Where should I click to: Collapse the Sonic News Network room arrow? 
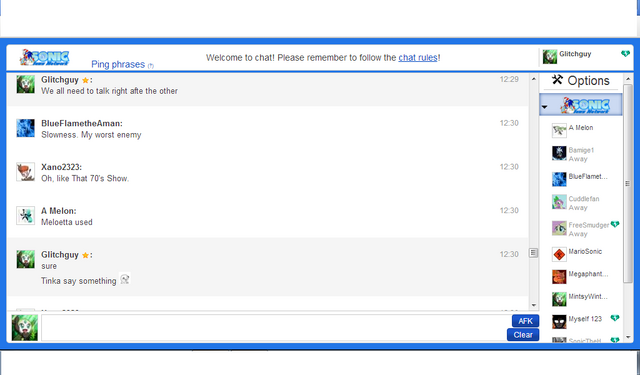click(544, 107)
